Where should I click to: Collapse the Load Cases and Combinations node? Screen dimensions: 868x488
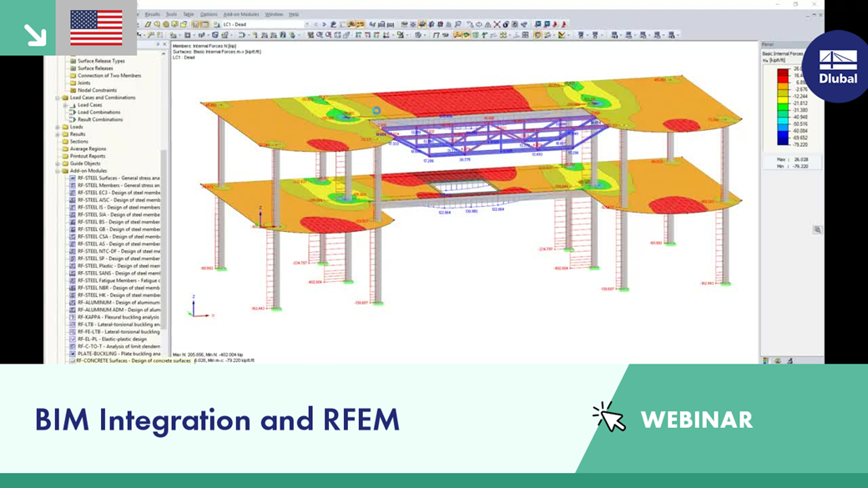(58, 98)
